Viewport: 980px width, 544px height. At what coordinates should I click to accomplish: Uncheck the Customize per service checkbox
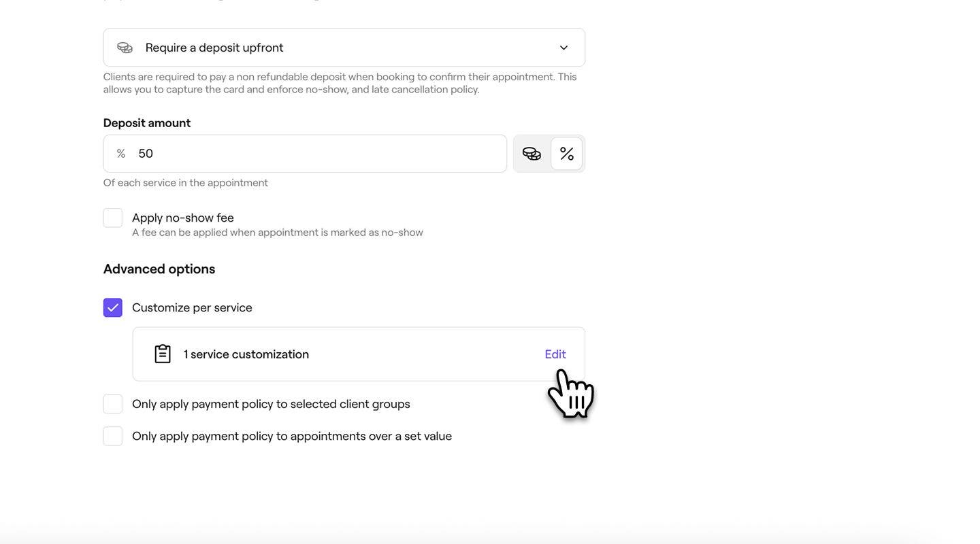tap(113, 308)
